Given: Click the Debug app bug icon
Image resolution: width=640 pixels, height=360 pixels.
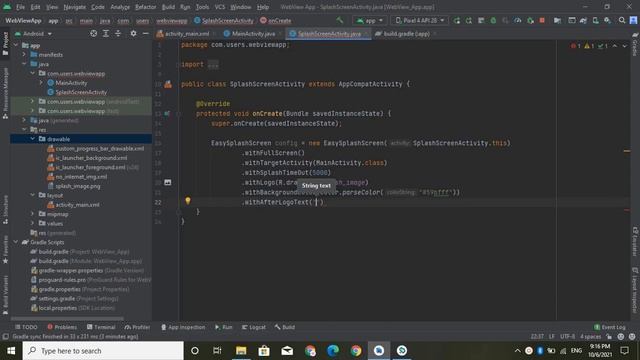Looking at the screenshot, I should pyautogui.click(x=493, y=20).
